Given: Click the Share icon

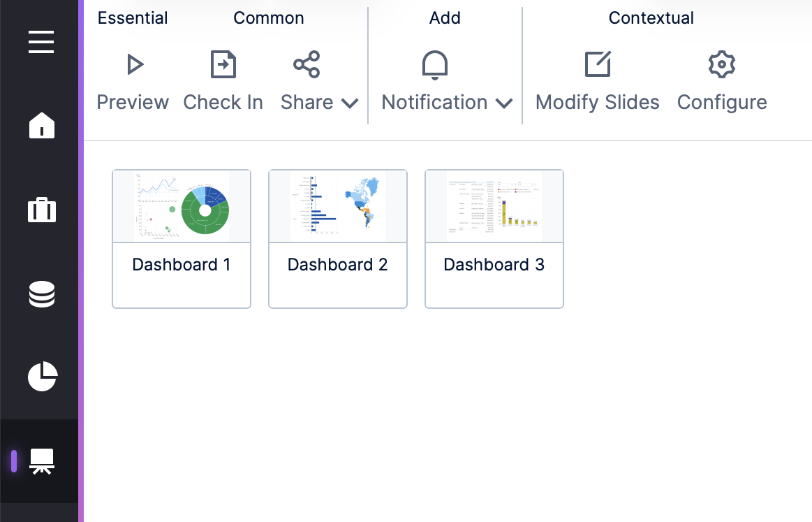Looking at the screenshot, I should click(307, 65).
